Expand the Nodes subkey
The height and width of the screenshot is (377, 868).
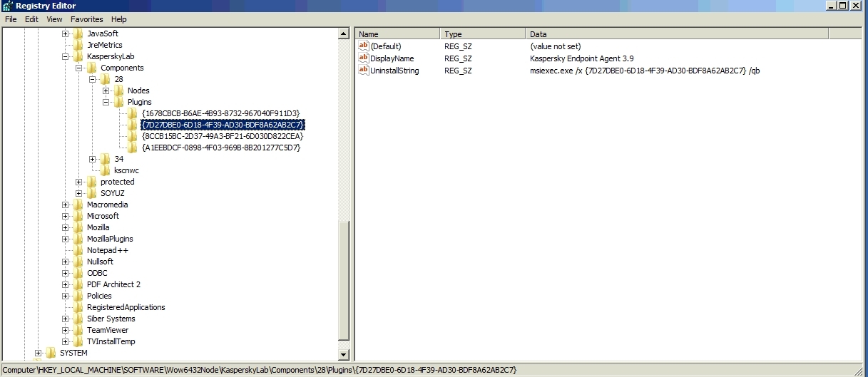pos(106,91)
